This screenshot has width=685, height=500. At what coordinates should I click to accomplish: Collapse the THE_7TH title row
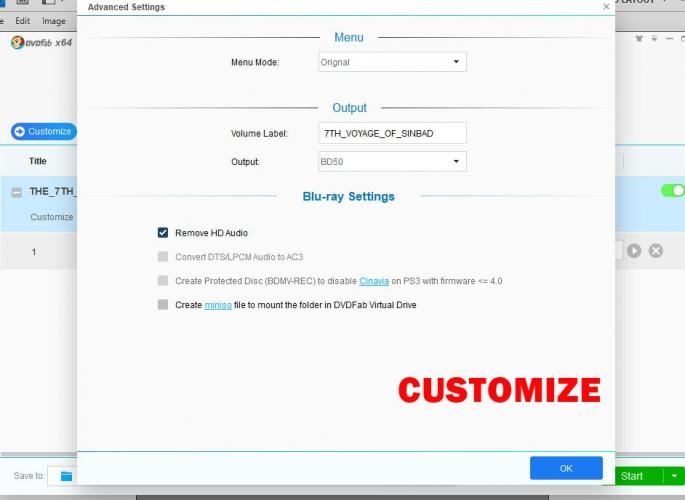[x=17, y=192]
